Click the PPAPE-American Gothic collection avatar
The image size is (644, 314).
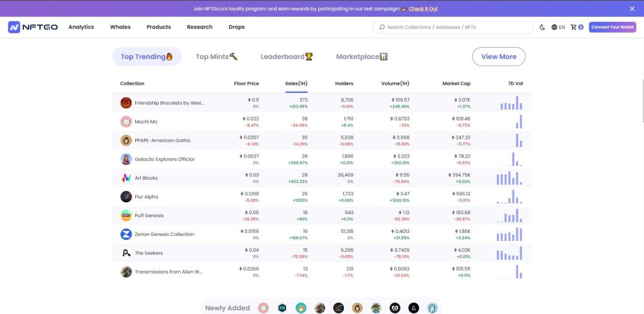click(126, 141)
